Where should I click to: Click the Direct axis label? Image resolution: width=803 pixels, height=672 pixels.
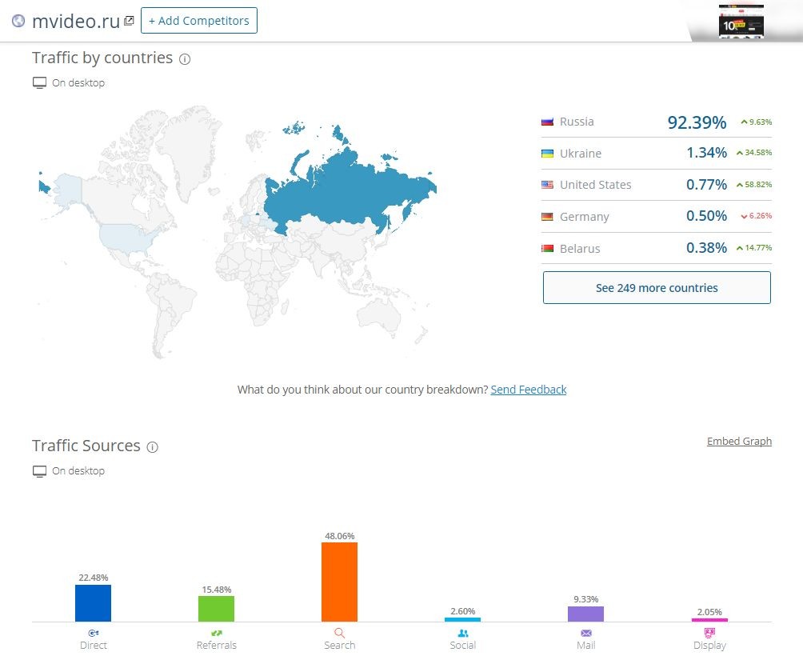pos(94,646)
